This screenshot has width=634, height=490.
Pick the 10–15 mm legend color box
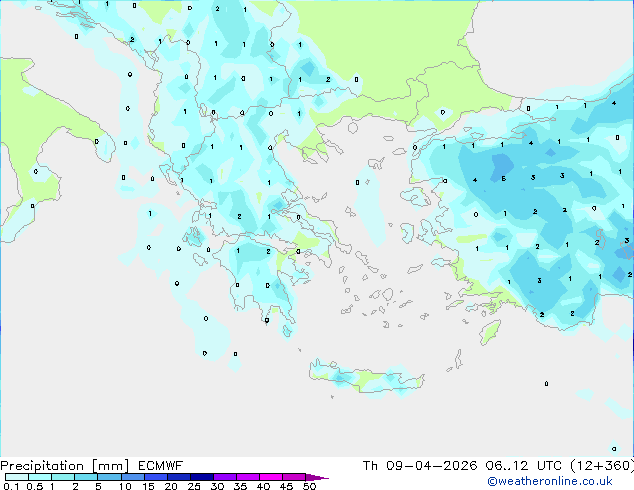click(x=132, y=477)
